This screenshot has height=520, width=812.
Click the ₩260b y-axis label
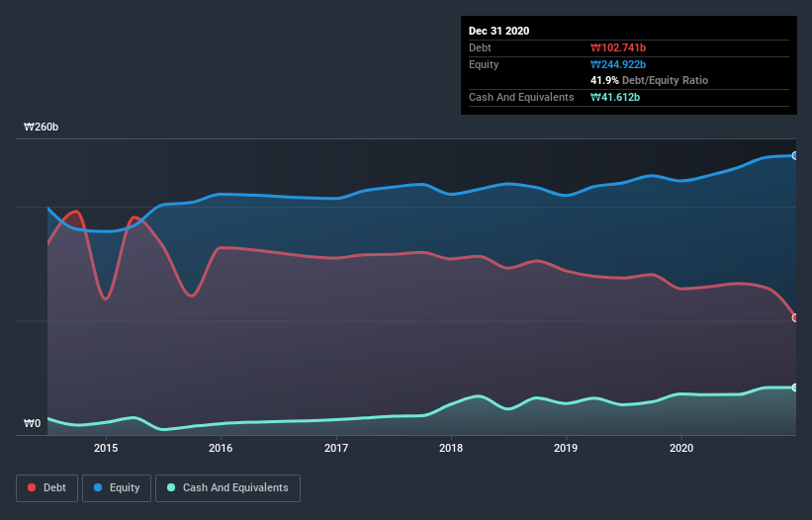point(41,127)
